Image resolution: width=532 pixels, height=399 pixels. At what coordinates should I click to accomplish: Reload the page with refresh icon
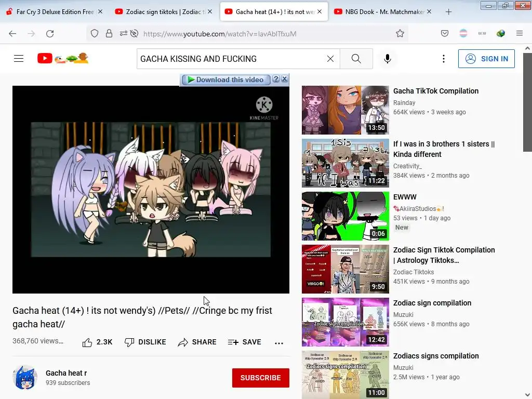(50, 34)
